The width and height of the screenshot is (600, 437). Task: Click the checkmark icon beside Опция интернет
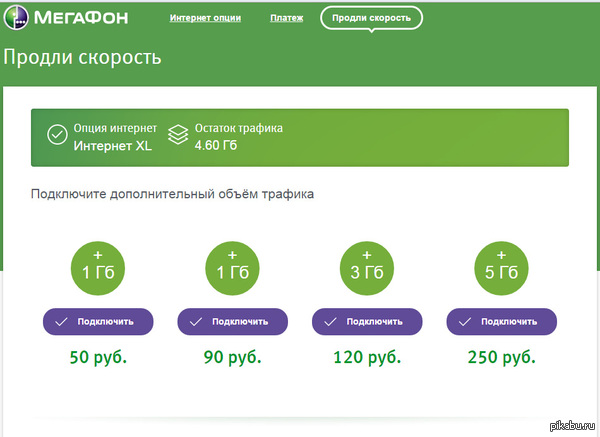pos(56,137)
